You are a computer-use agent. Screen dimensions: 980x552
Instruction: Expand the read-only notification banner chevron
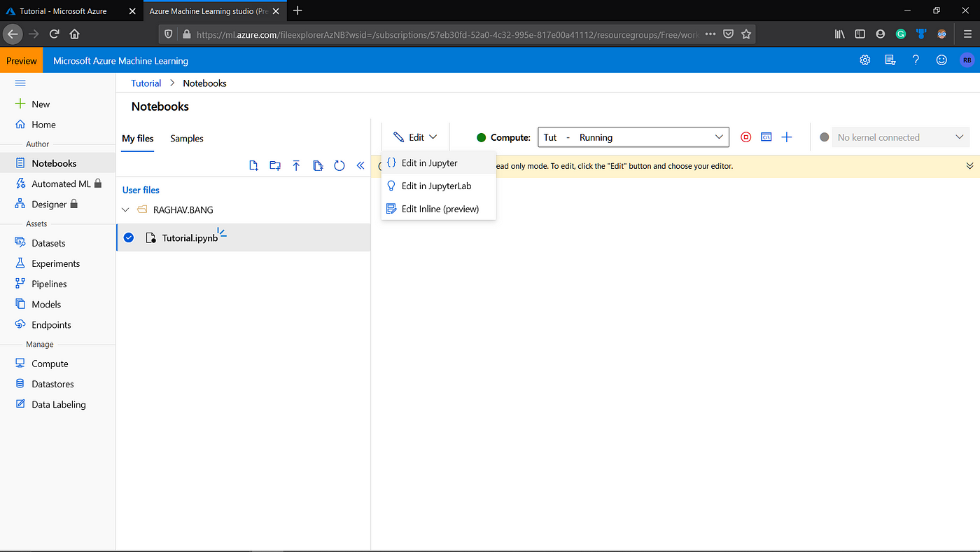pos(969,166)
